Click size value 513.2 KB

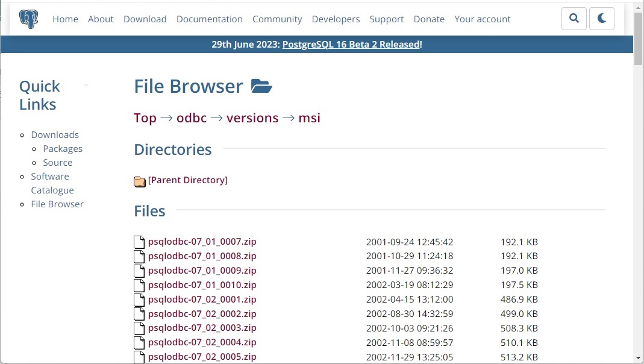519,357
